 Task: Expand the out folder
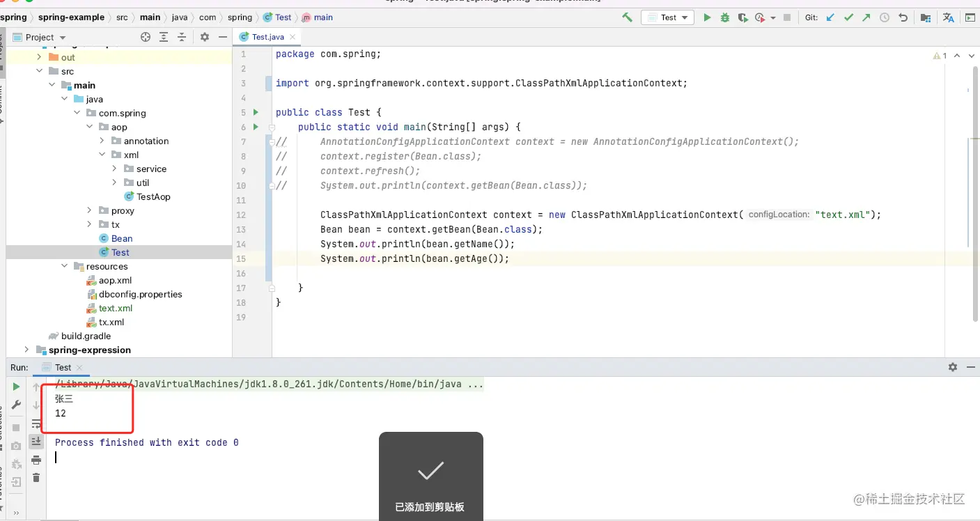[x=40, y=57]
